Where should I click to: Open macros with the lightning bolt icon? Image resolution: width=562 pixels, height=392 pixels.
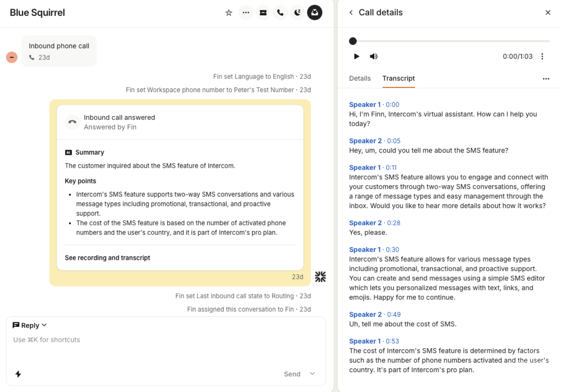pyautogui.click(x=18, y=374)
